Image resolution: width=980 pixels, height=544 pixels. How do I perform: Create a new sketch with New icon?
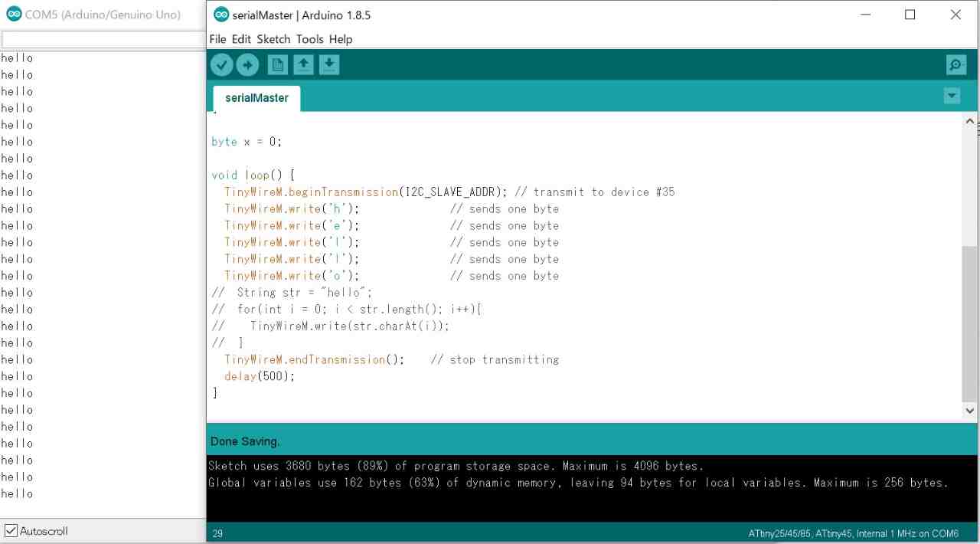[x=278, y=65]
